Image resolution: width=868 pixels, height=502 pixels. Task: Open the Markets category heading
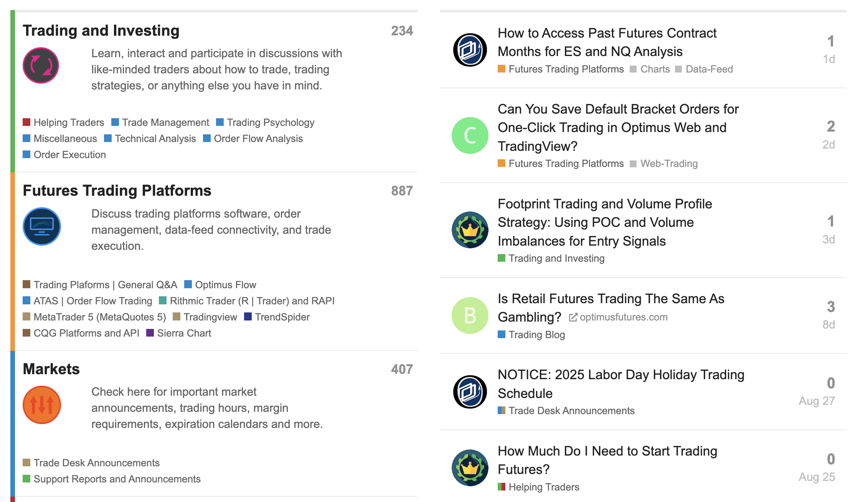tap(51, 369)
